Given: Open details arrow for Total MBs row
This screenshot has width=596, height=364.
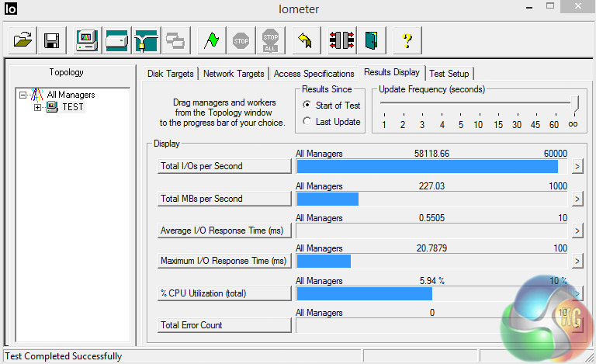Looking at the screenshot, I should [x=577, y=199].
